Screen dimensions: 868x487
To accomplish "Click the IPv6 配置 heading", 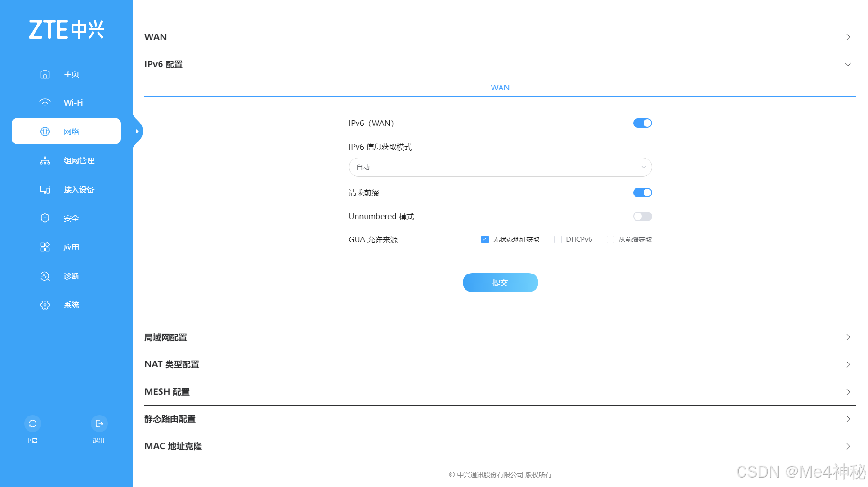I will [x=163, y=64].
